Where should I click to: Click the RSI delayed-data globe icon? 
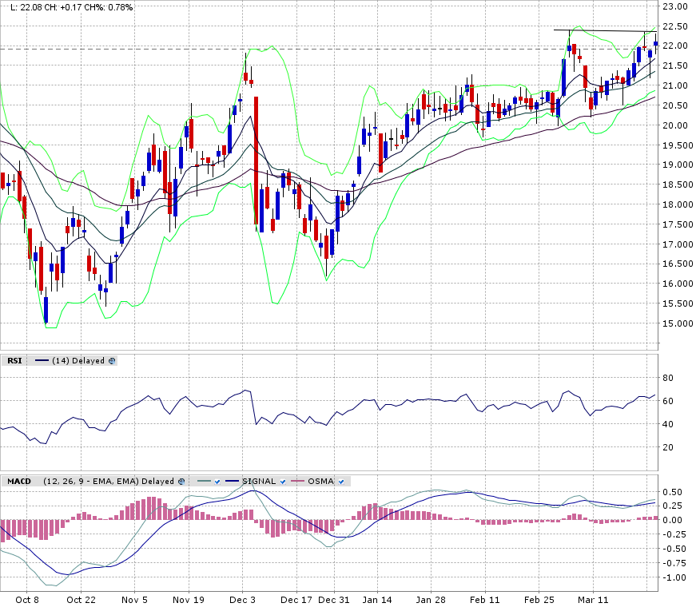click(x=112, y=361)
